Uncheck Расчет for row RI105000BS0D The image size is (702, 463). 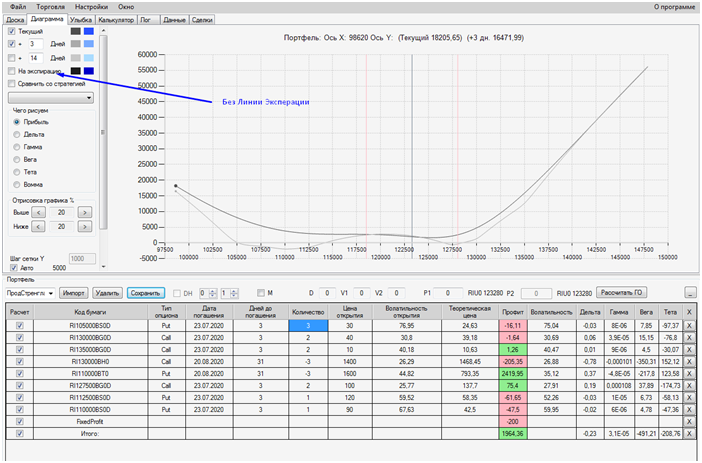pyautogui.click(x=20, y=326)
